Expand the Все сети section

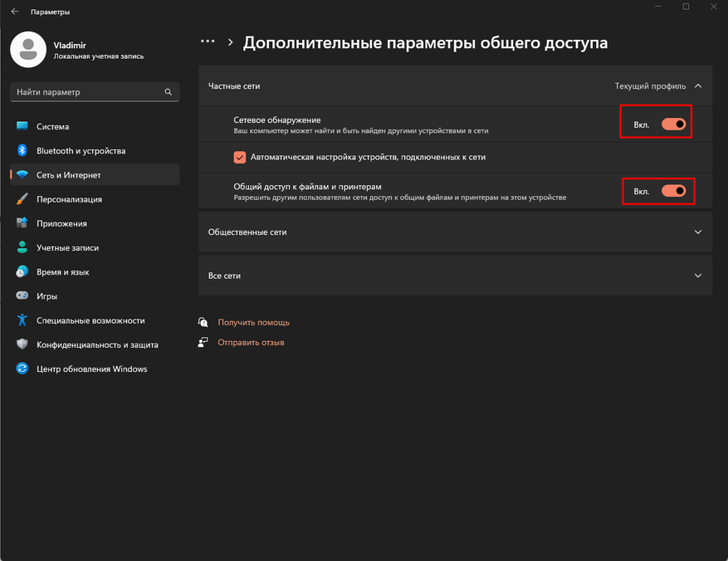(x=456, y=276)
